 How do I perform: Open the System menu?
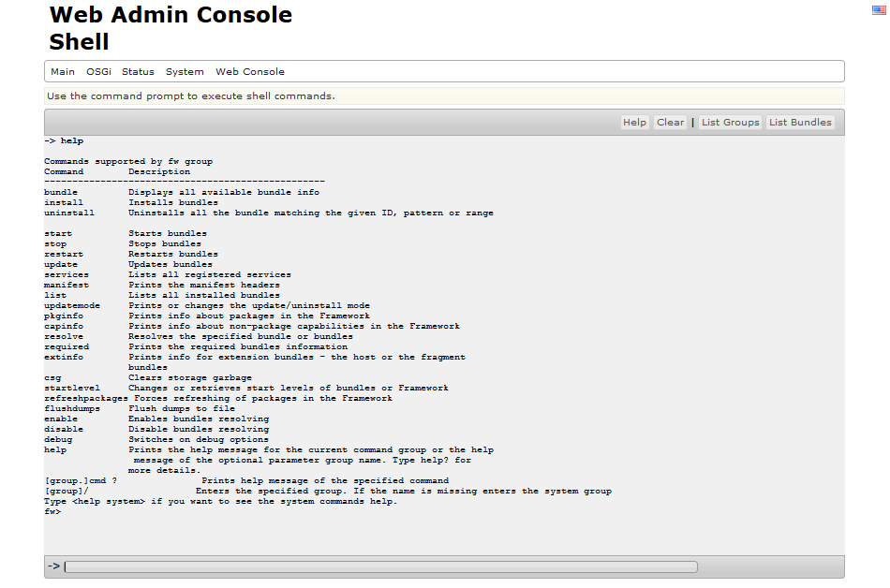[x=185, y=72]
